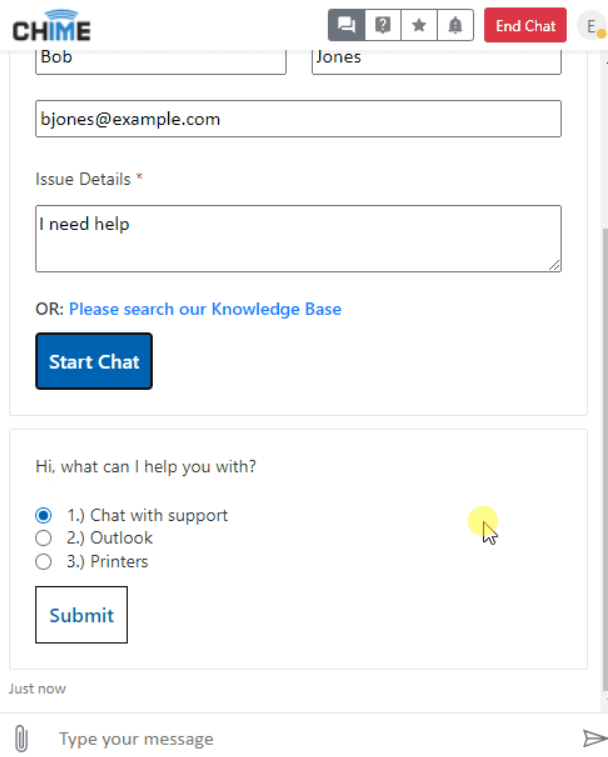Click the last name field containing Jones
Image resolution: width=608 pixels, height=757 pixels.
click(437, 59)
